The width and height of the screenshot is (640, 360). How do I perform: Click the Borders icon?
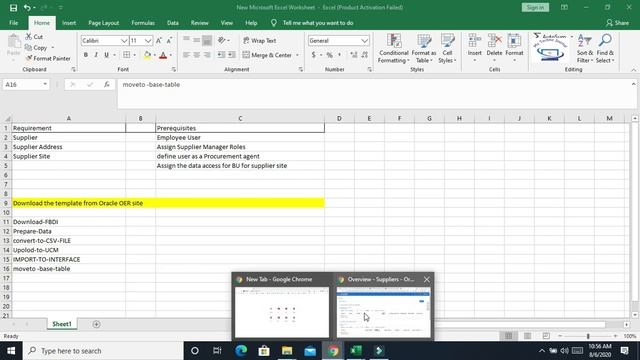click(x=127, y=55)
